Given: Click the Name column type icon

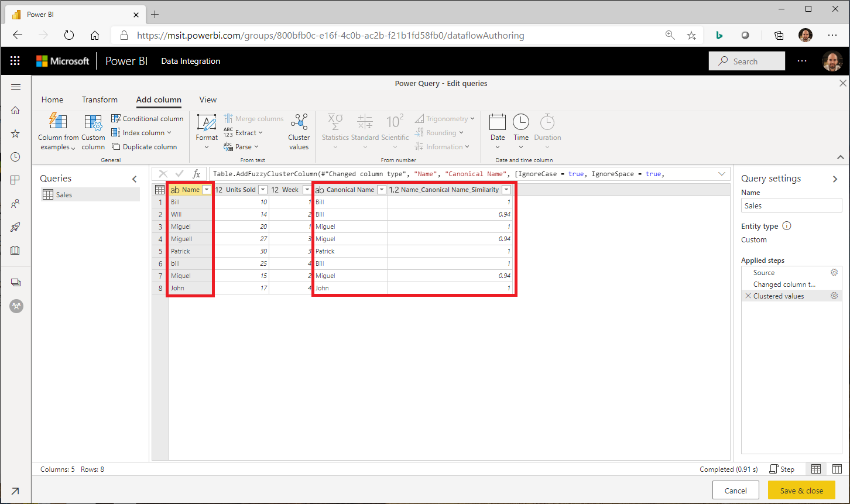Looking at the screenshot, I should [x=175, y=190].
